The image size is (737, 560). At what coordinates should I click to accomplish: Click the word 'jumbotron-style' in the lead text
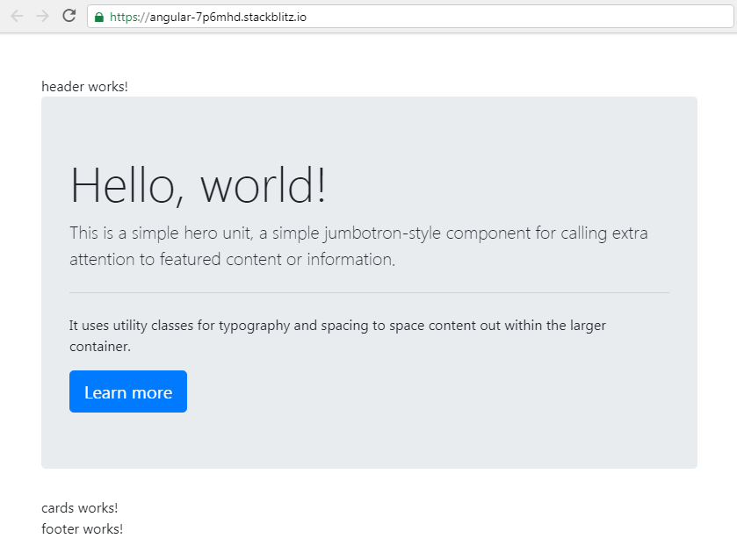click(x=382, y=233)
